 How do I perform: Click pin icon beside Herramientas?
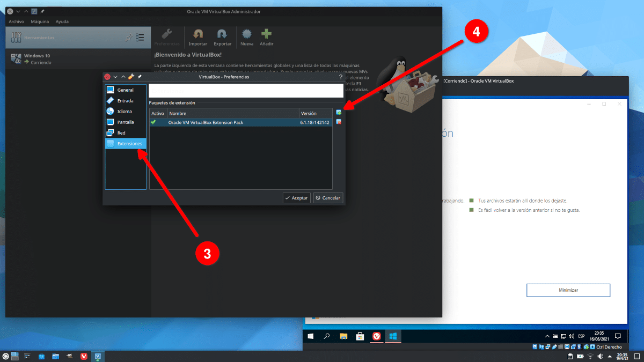[128, 38]
